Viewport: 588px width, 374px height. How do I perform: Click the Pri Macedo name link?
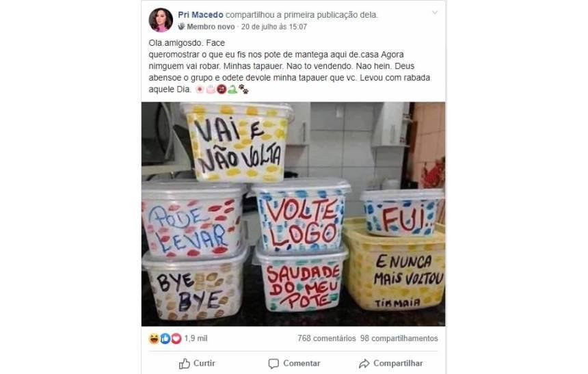tap(200, 15)
